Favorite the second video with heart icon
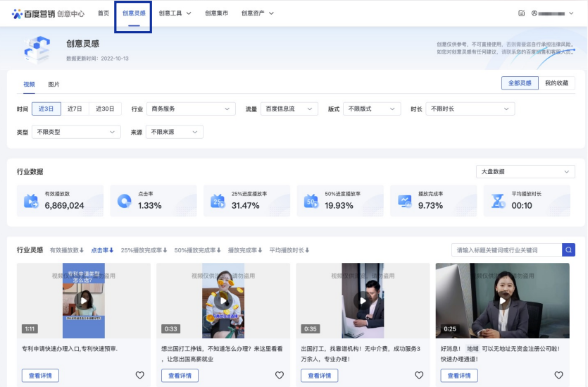Screen dimensions: 588x387 pos(279,375)
